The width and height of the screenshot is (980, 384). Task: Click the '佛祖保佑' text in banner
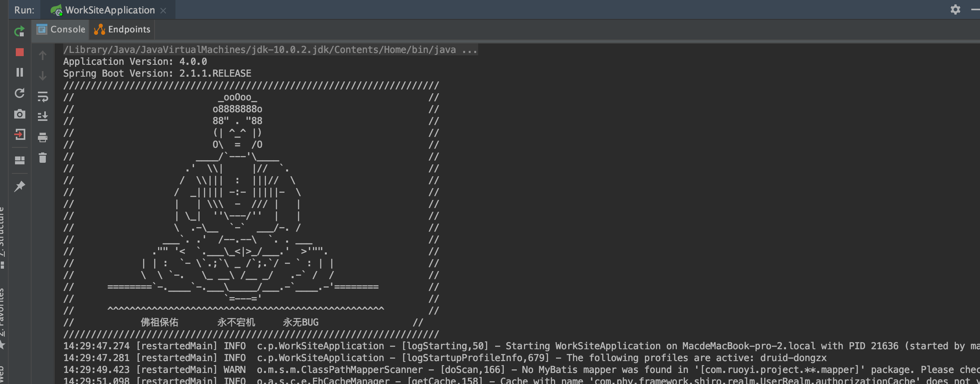click(160, 322)
